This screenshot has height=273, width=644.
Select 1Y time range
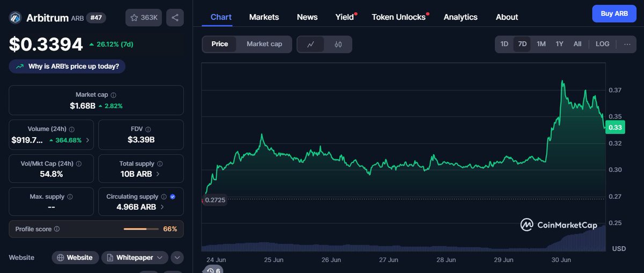pyautogui.click(x=559, y=44)
